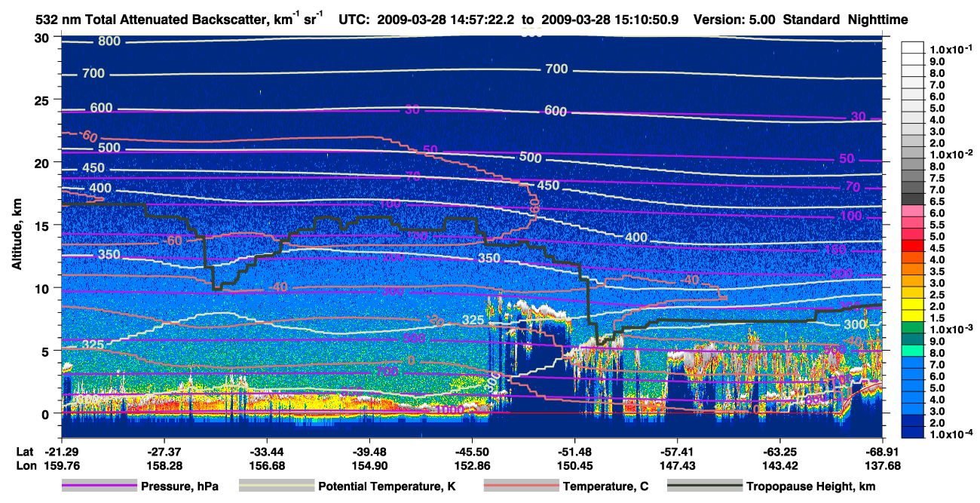Click the longitude value '147.43'

tap(678, 465)
